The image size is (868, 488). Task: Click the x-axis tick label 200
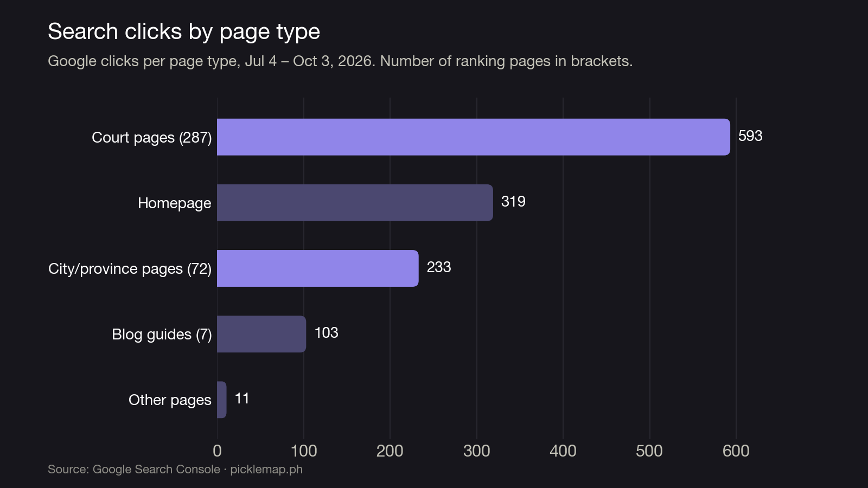(390, 451)
